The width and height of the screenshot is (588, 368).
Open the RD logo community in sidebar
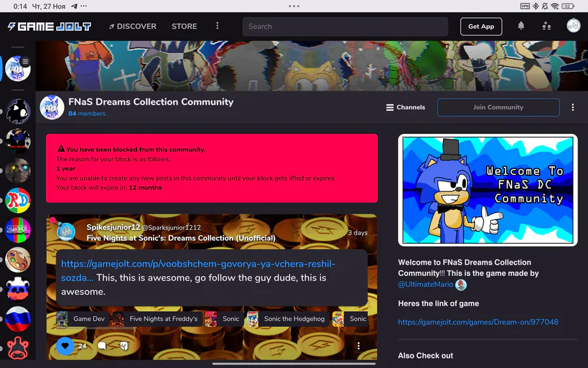(x=18, y=200)
